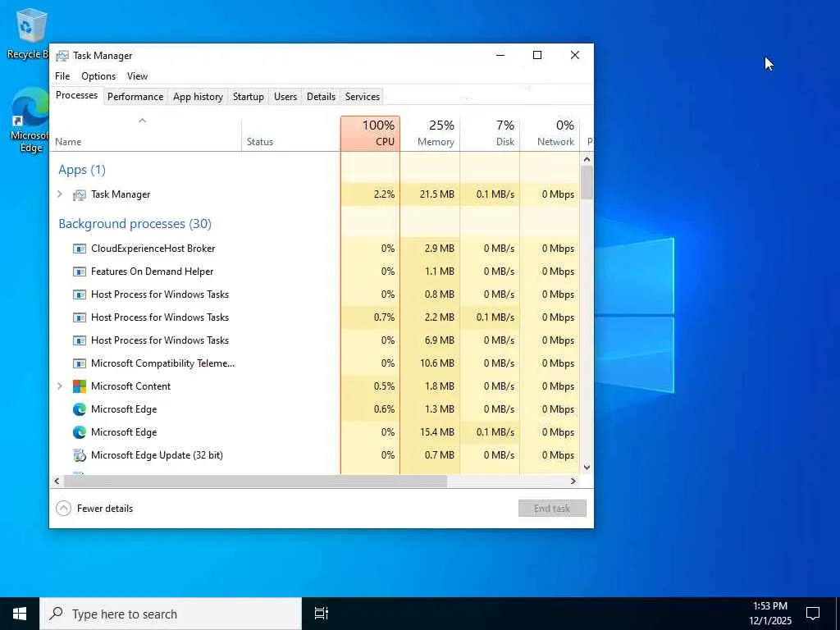Open the Action Center notifications icon
This screenshot has width=840, height=630.
click(x=813, y=614)
